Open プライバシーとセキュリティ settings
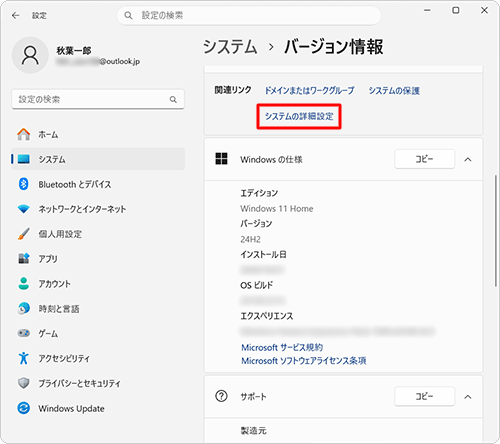500x444 pixels. pos(98,383)
